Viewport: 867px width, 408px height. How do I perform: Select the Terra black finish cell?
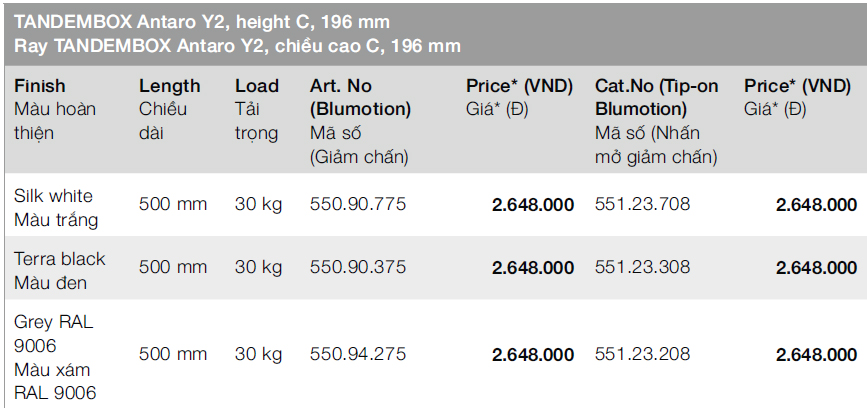(x=59, y=270)
